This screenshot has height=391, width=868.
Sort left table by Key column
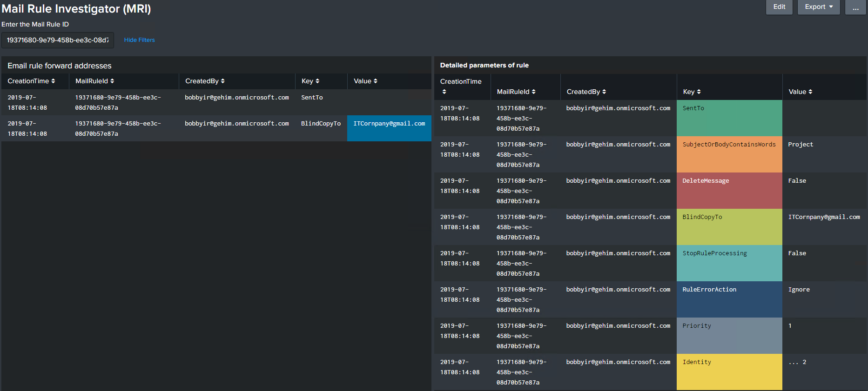click(310, 81)
